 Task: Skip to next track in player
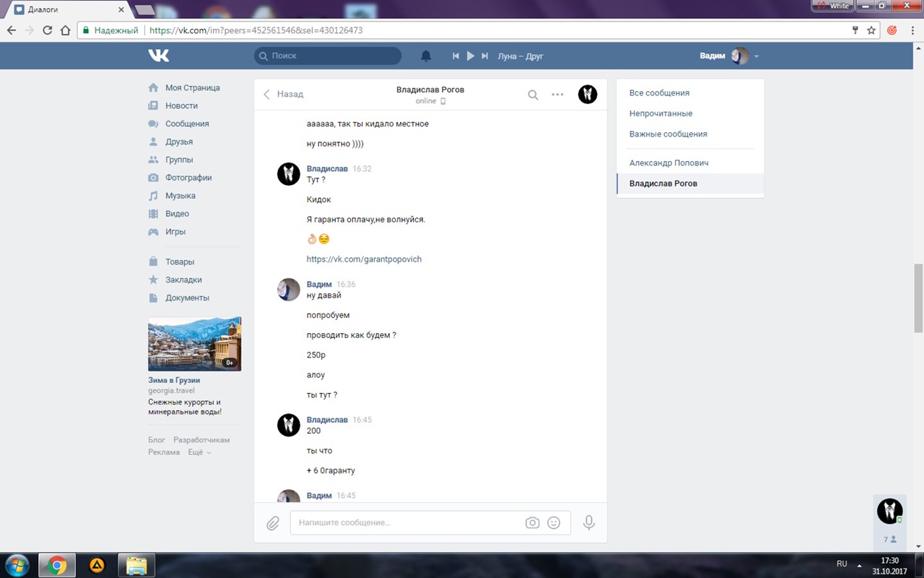485,56
